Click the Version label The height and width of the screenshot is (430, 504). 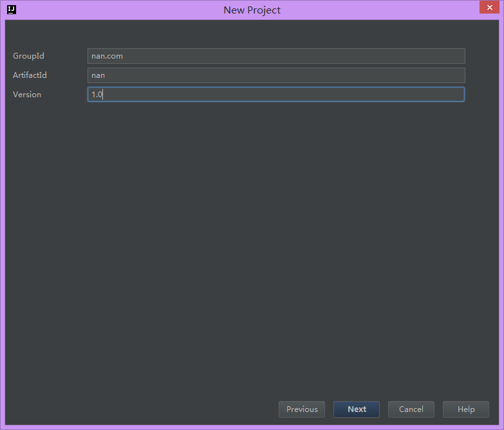pos(27,95)
